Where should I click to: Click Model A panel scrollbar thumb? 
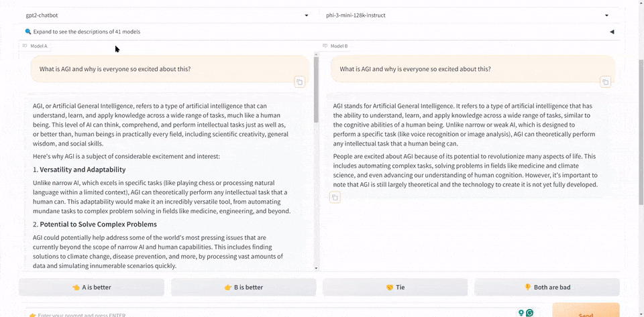tap(316, 89)
